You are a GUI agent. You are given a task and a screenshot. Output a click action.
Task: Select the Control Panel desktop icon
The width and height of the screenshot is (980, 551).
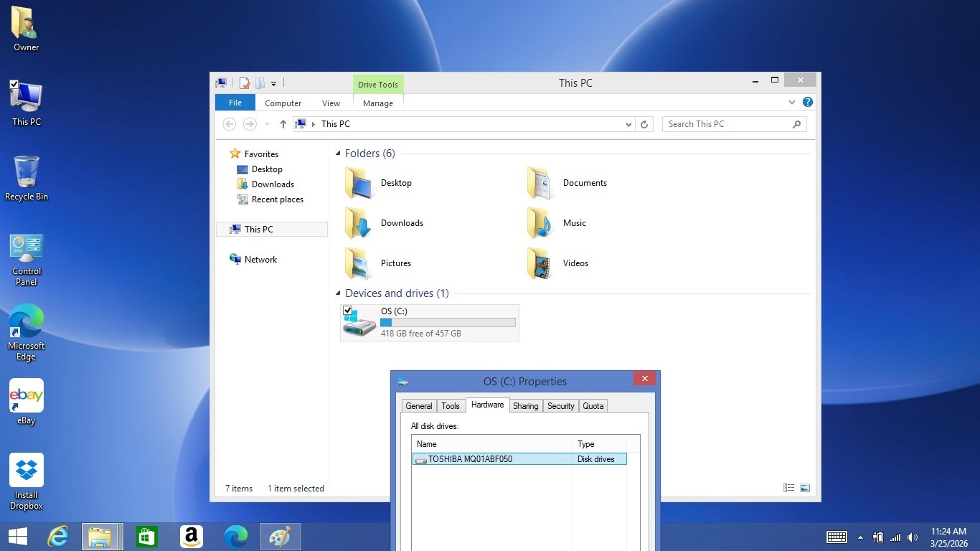(27, 259)
